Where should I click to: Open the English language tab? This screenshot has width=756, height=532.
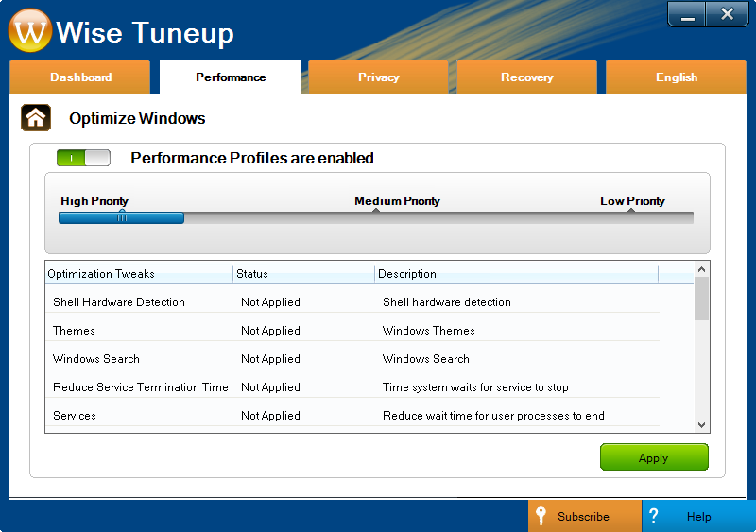(676, 77)
